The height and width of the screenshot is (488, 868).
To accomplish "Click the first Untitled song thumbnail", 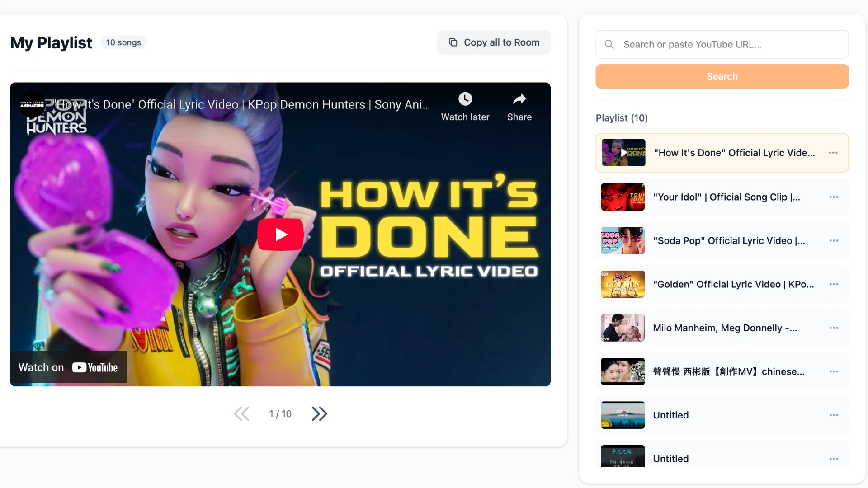I will pos(623,415).
